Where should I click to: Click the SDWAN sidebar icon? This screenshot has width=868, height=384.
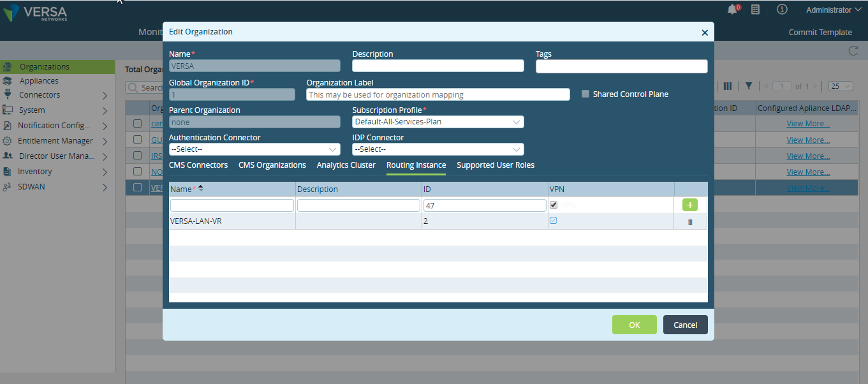pyautogui.click(x=7, y=187)
